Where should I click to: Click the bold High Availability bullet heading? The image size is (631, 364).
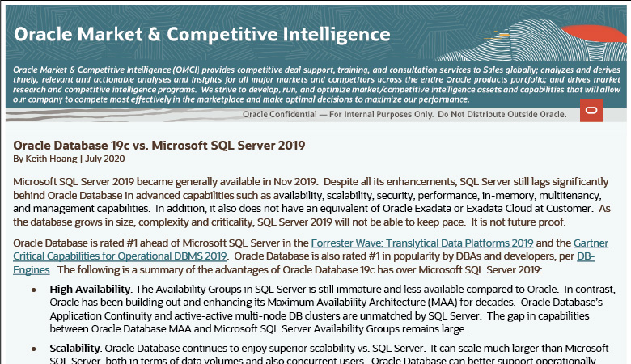[90, 290]
